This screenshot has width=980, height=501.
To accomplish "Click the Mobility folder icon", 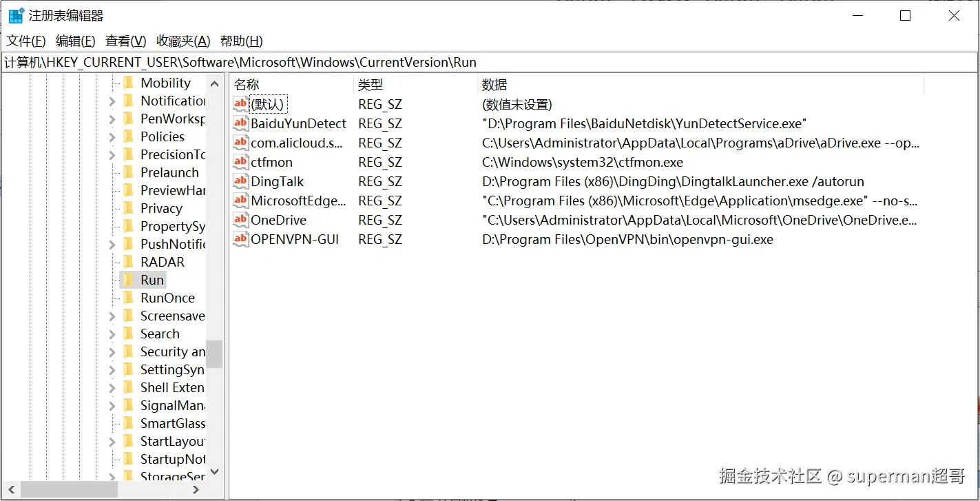I will click(x=128, y=83).
